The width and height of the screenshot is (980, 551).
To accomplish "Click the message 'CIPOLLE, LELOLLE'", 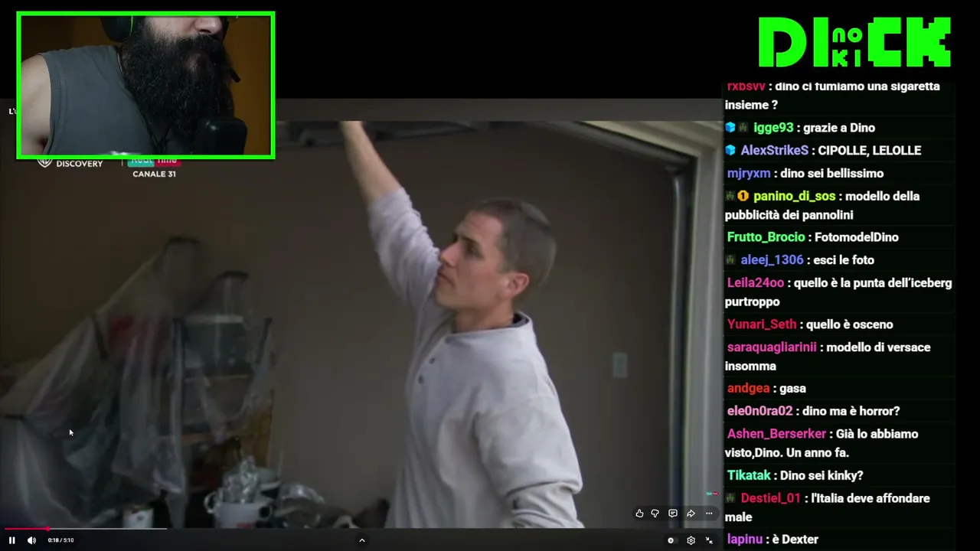I will pyautogui.click(x=870, y=151).
